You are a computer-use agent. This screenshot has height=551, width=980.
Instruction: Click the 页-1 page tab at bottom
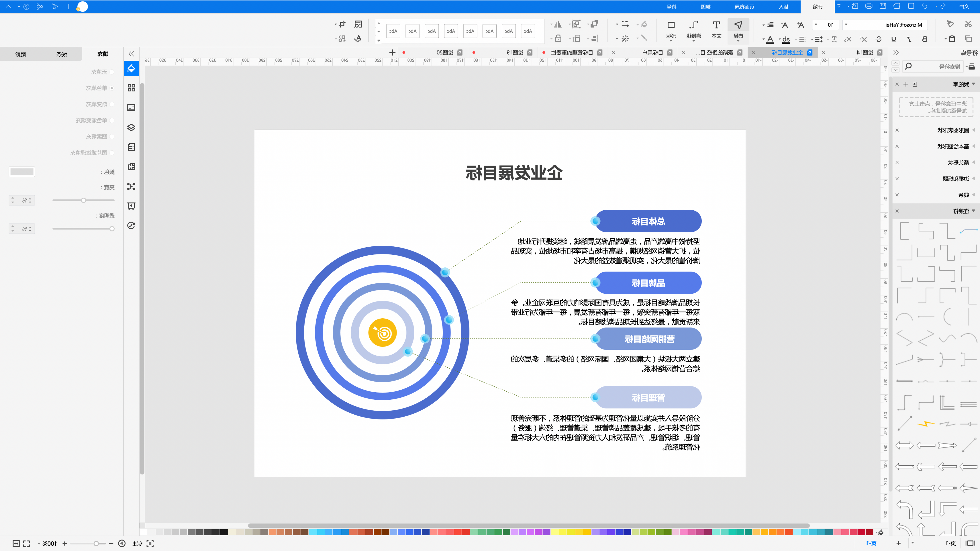(871, 543)
